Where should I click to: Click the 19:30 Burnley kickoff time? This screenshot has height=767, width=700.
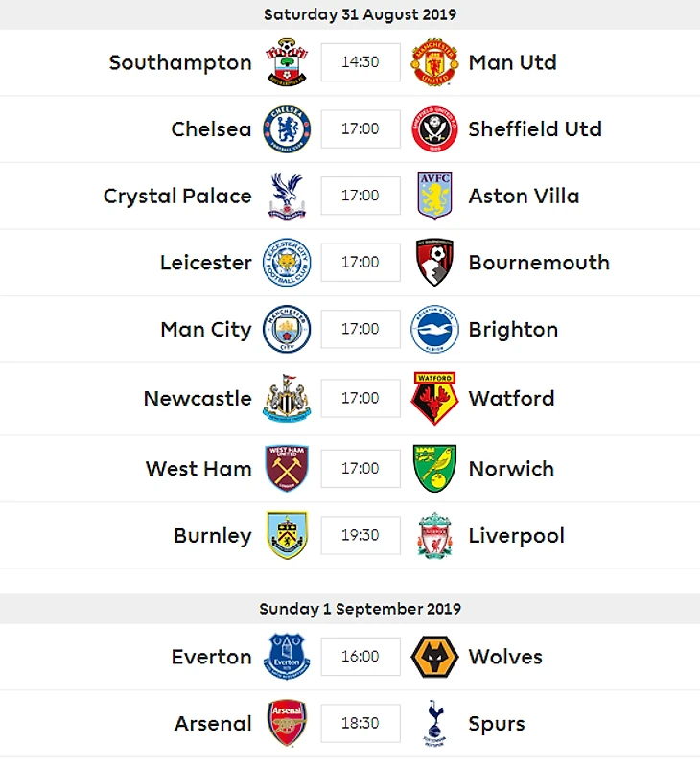pos(361,536)
